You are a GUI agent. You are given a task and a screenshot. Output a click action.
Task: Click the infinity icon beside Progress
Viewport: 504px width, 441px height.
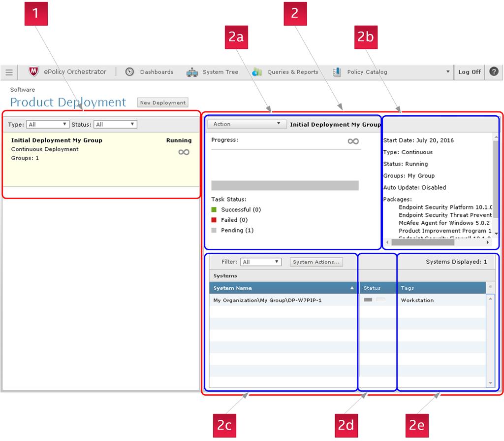click(353, 141)
